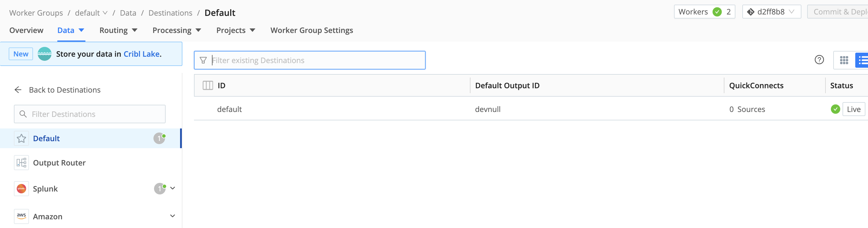Switch to grid tile view
868x228 pixels.
844,60
